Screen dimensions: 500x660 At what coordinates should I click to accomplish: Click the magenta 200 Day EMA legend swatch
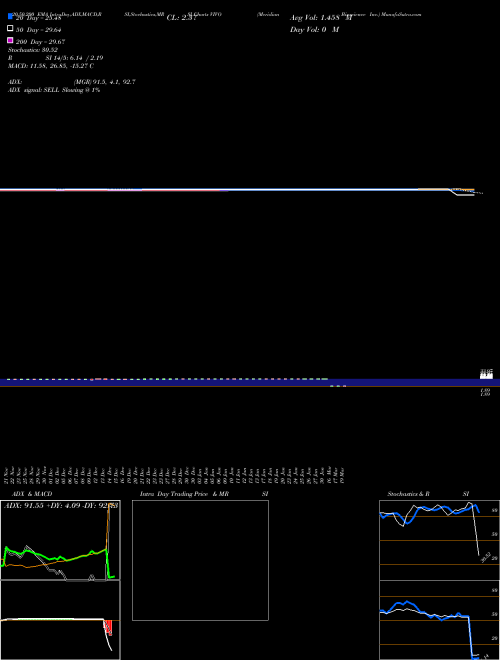11,40
